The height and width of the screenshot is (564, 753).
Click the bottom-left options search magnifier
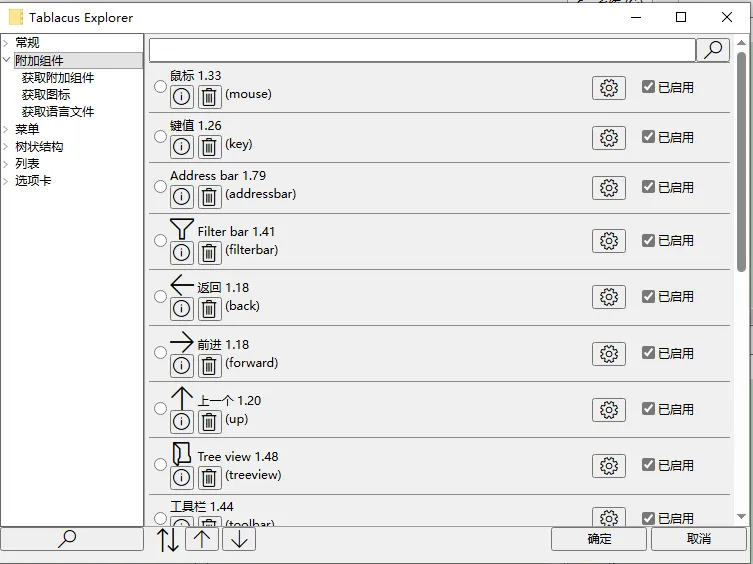coord(72,539)
